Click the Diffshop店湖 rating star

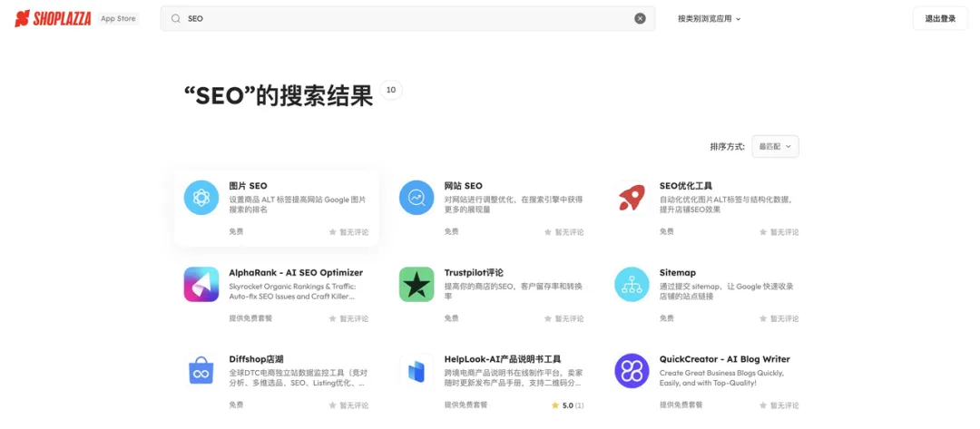pos(332,405)
